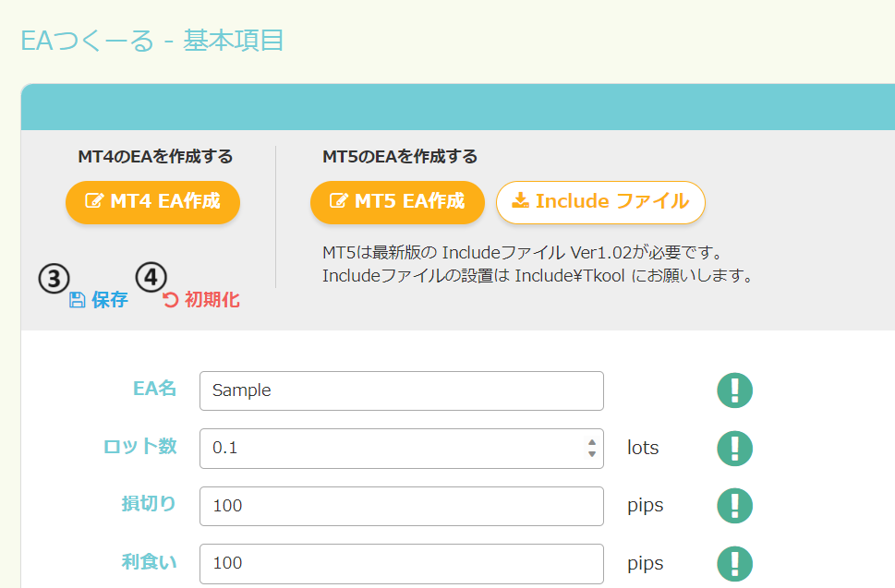The image size is (895, 588).
Task: Click the MT4のEAを作成する heading
Action: tap(155, 156)
